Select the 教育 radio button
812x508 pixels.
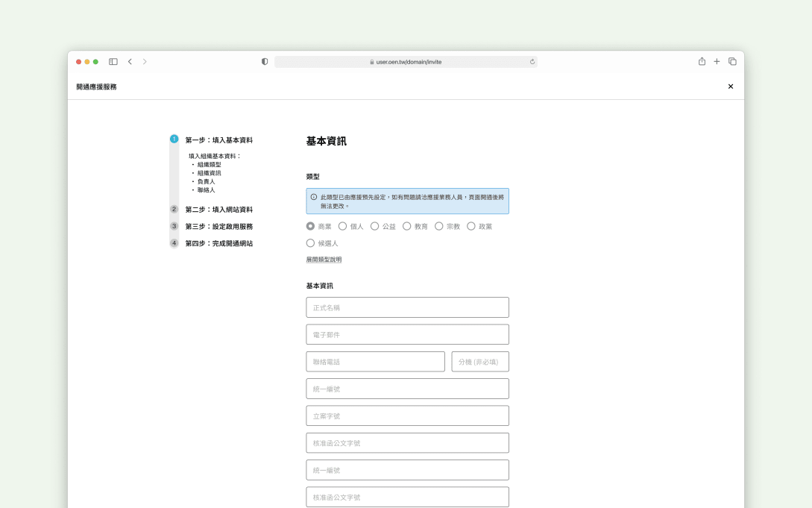(x=406, y=226)
